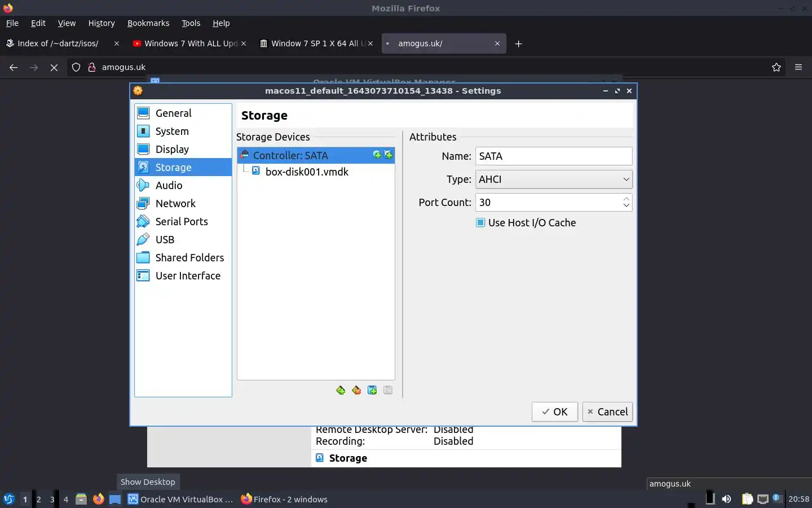Switch to Windows 7 With ALL Upd tab

(191, 43)
